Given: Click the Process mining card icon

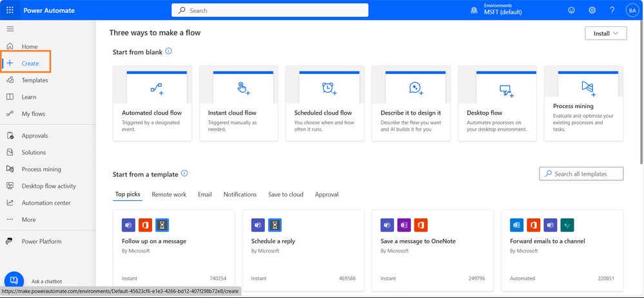Looking at the screenshot, I should click(589, 88).
